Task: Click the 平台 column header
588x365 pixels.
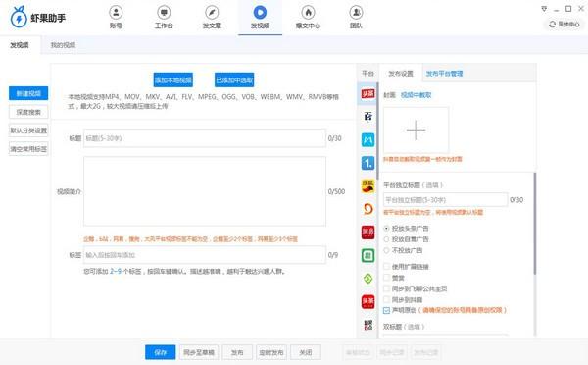Action: click(367, 74)
